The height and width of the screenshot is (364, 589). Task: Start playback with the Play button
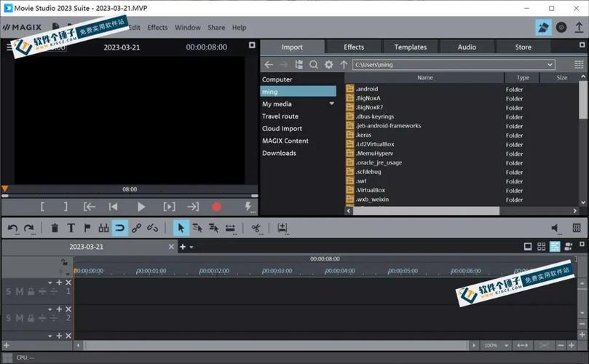[x=141, y=207]
